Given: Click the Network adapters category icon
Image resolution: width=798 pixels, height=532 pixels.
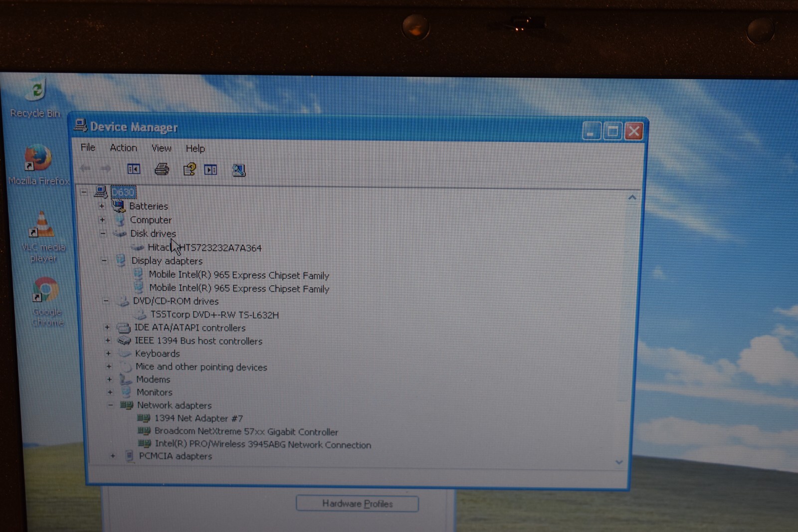Looking at the screenshot, I should click(x=127, y=405).
